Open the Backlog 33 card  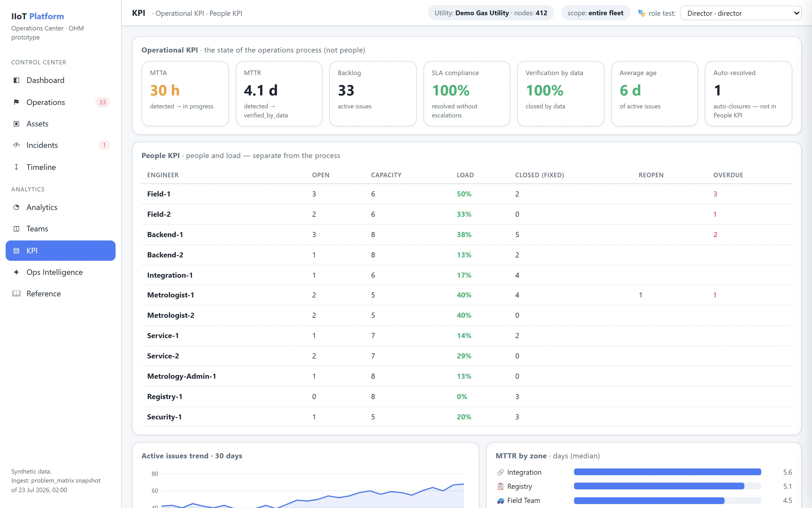coord(373,94)
